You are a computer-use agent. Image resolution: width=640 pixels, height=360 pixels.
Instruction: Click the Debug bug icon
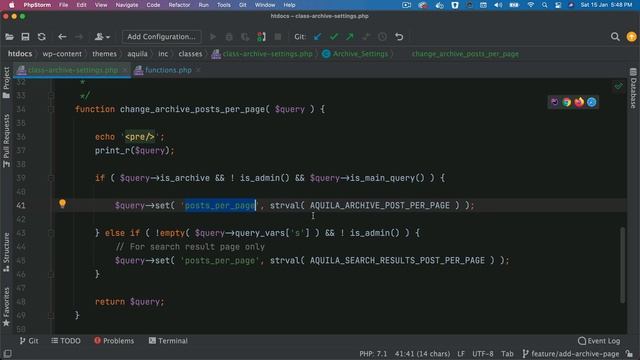click(x=229, y=37)
